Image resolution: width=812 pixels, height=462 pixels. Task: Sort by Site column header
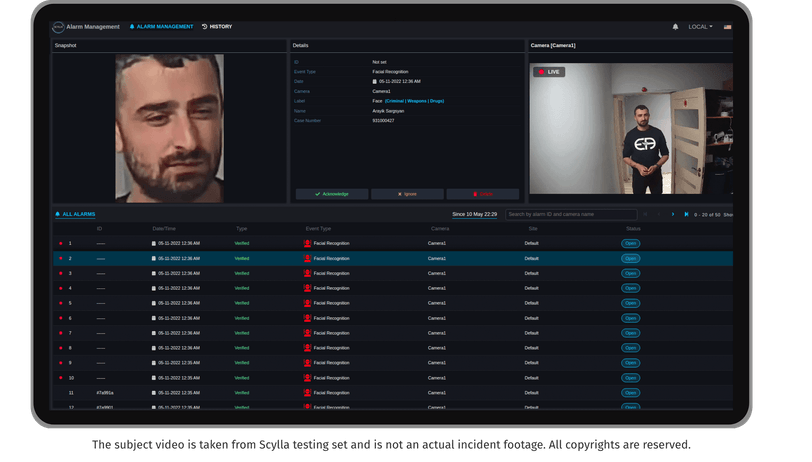coord(533,229)
